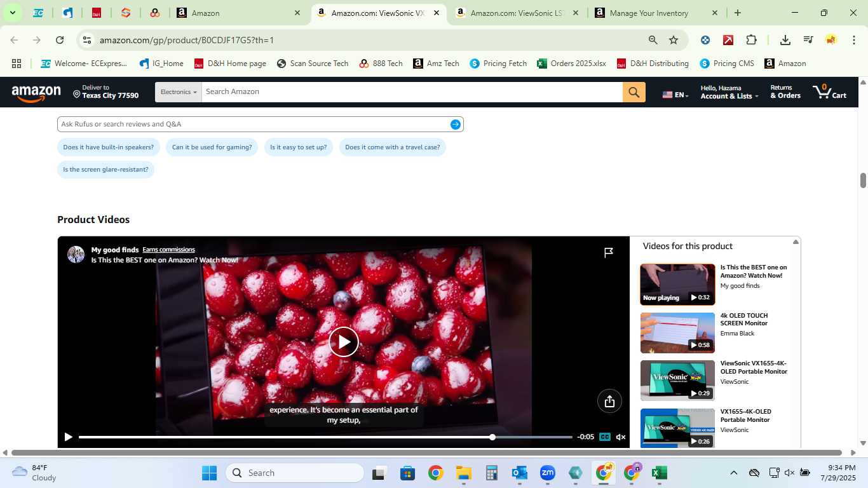The width and height of the screenshot is (868, 488).
Task: Open Returns & Orders
Action: pyautogui.click(x=785, y=92)
